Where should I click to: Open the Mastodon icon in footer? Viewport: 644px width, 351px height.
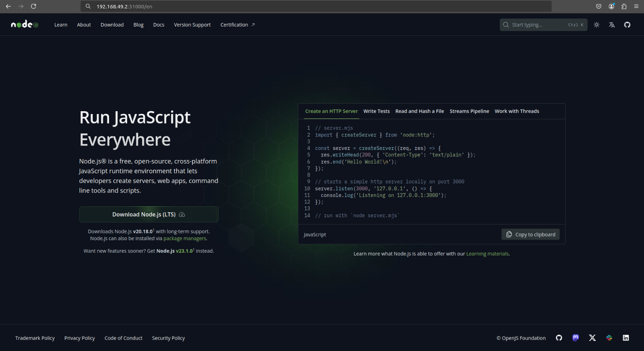[x=576, y=338]
